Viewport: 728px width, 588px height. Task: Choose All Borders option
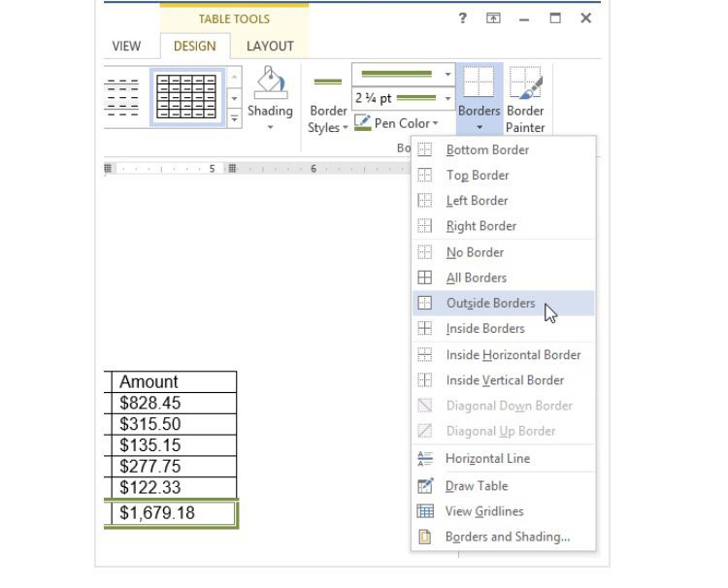[476, 278]
